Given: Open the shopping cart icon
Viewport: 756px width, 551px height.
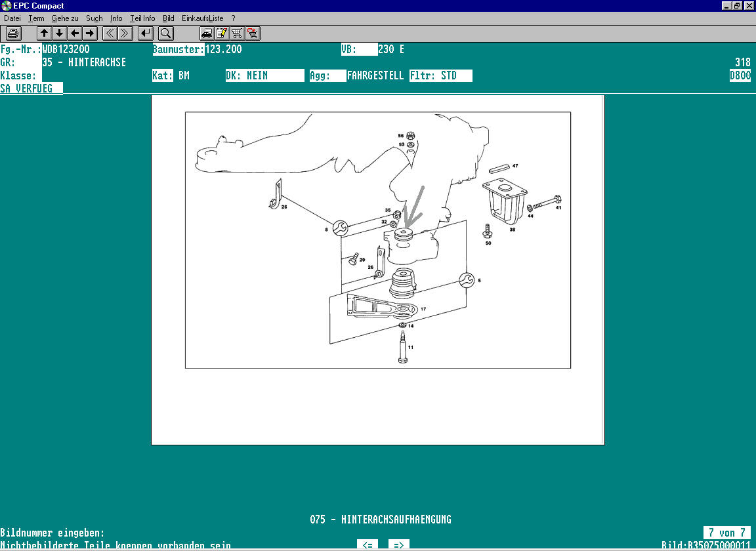Looking at the screenshot, I should tap(237, 33).
